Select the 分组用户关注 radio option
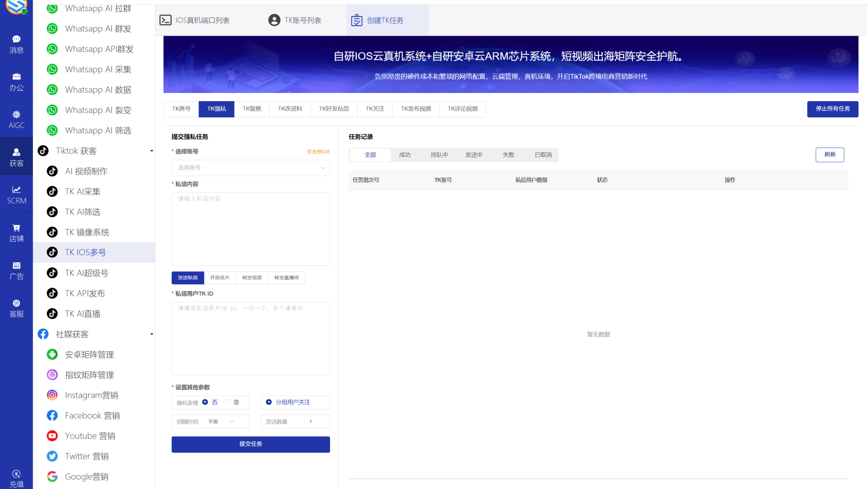Image resolution: width=868 pixels, height=489 pixels. pyautogui.click(x=269, y=402)
